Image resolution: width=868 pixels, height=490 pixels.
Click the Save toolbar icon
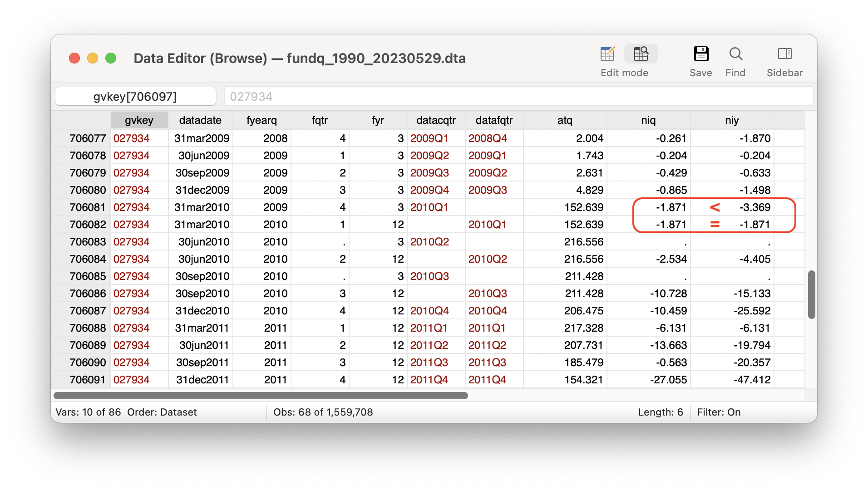click(701, 54)
